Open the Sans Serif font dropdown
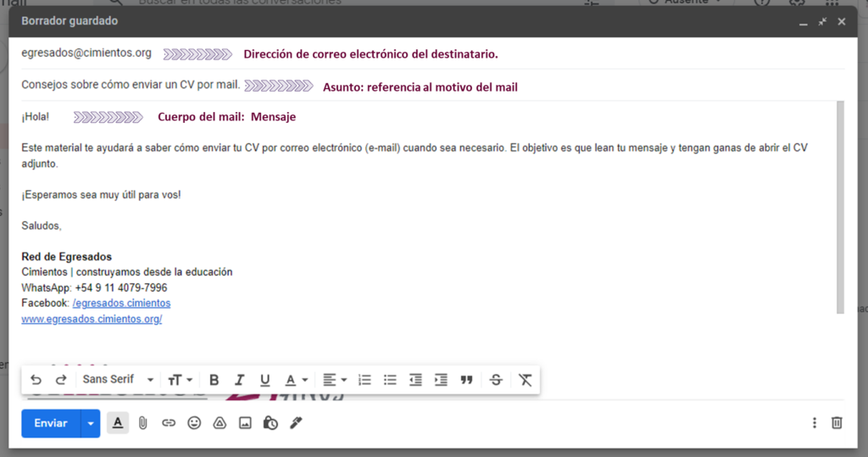Screen dimensions: 868x457 [118, 380]
